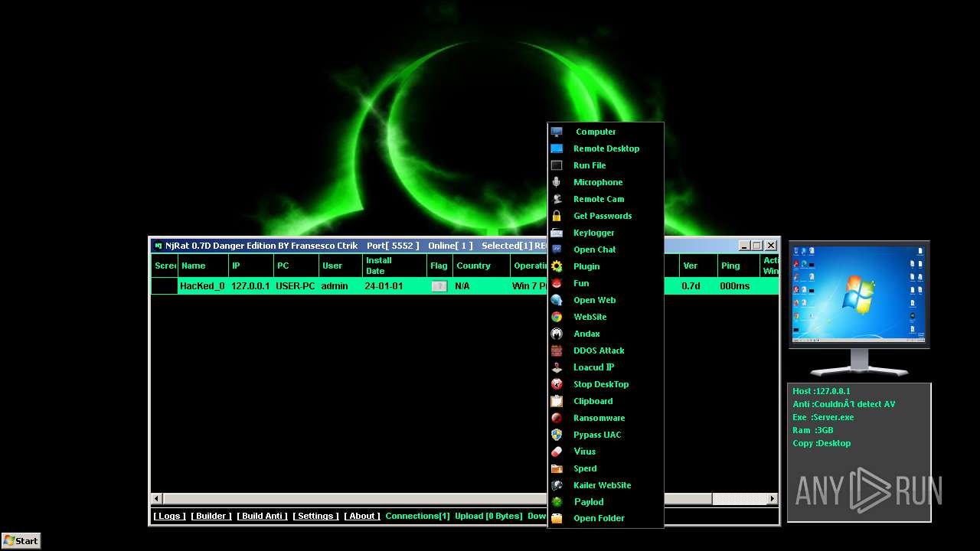Sort by the User column header
The height and width of the screenshot is (551, 980).
(341, 266)
